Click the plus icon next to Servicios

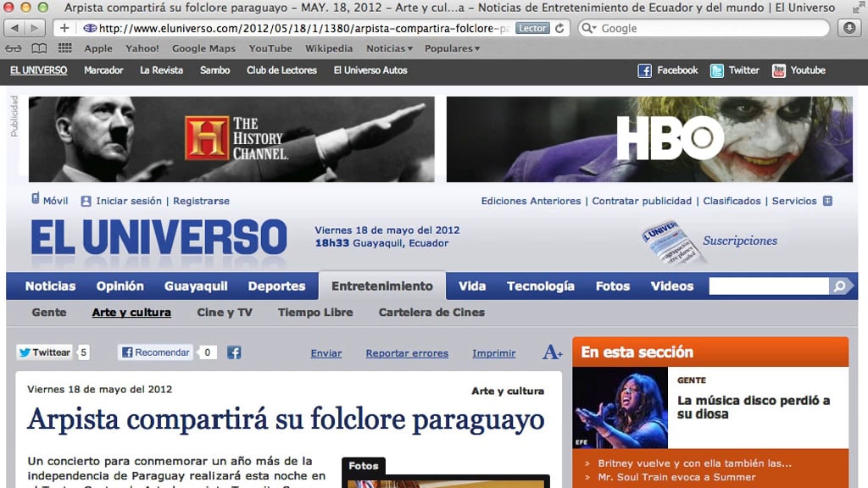827,201
